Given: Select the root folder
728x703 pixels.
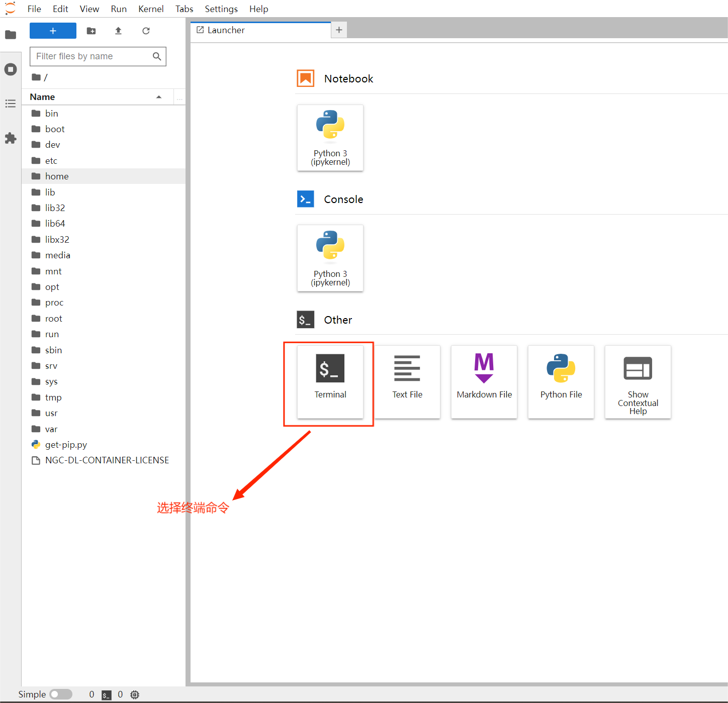Looking at the screenshot, I should click(104, 319).
